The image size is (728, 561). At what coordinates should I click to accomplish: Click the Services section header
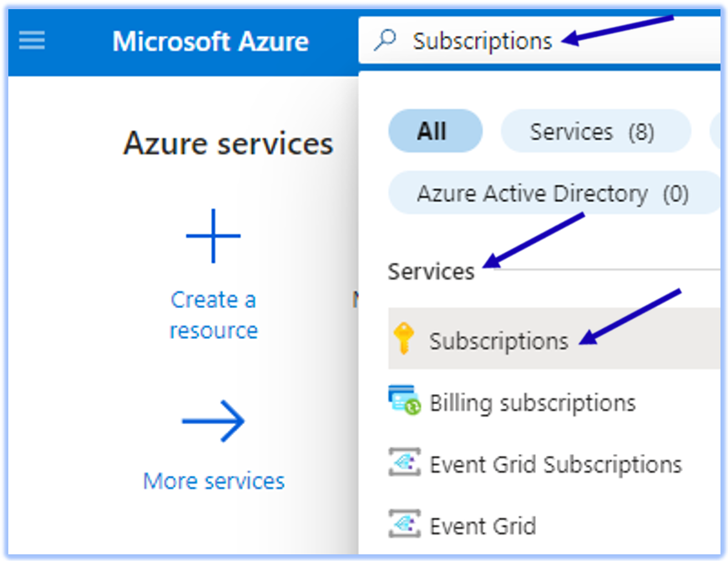[x=431, y=271]
